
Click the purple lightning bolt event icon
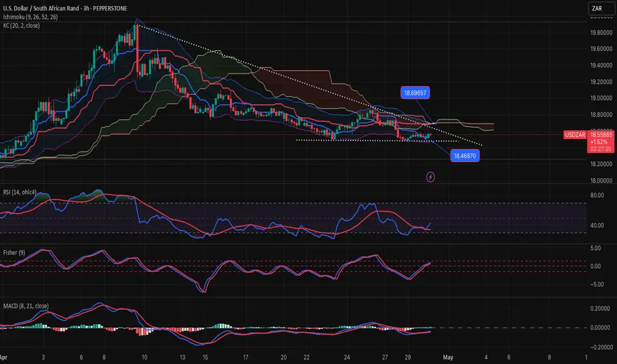pos(431,177)
